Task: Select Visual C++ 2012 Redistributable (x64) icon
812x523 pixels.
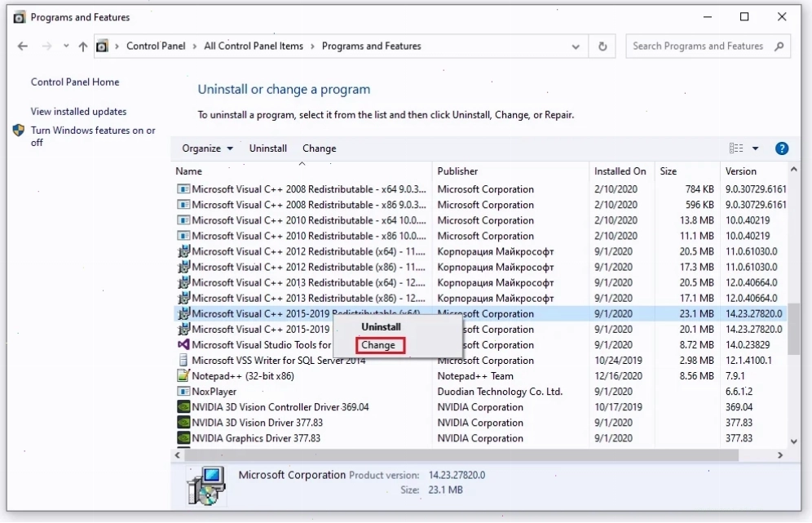Action: (x=183, y=251)
